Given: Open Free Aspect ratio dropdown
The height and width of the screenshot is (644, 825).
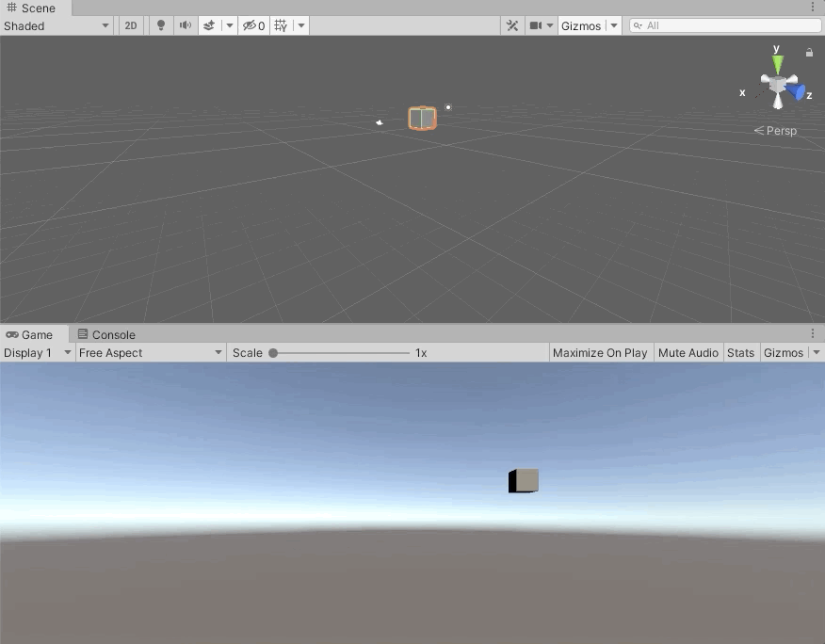Looking at the screenshot, I should [x=151, y=352].
